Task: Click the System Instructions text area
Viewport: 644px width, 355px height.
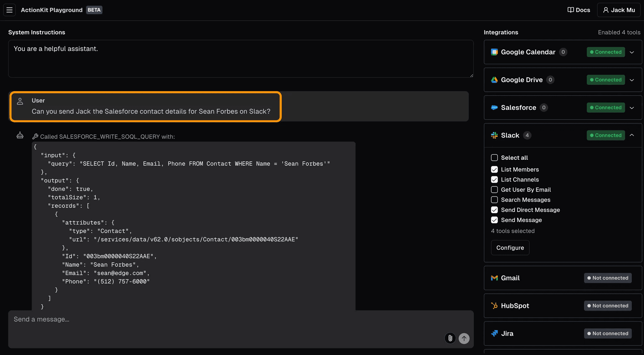Action: point(241,59)
